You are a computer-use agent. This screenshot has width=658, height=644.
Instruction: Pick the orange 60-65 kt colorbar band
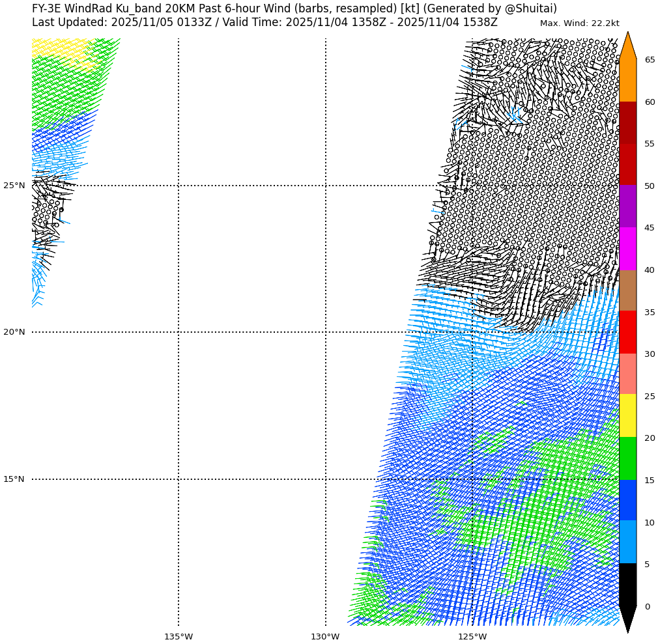[x=627, y=81]
